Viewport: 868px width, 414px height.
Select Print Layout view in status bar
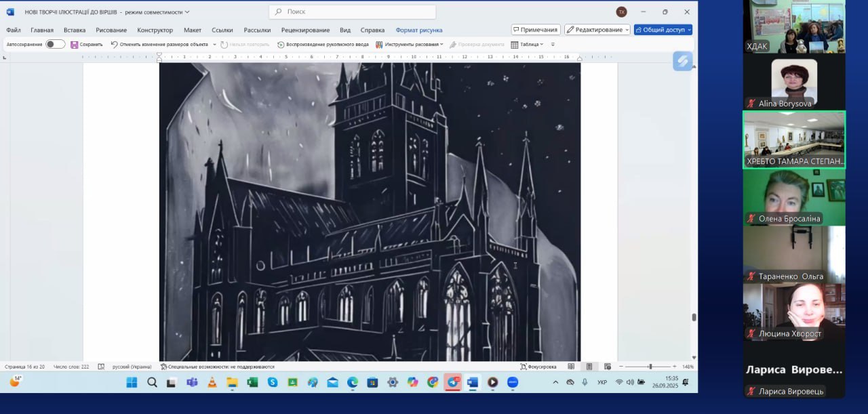click(x=589, y=367)
